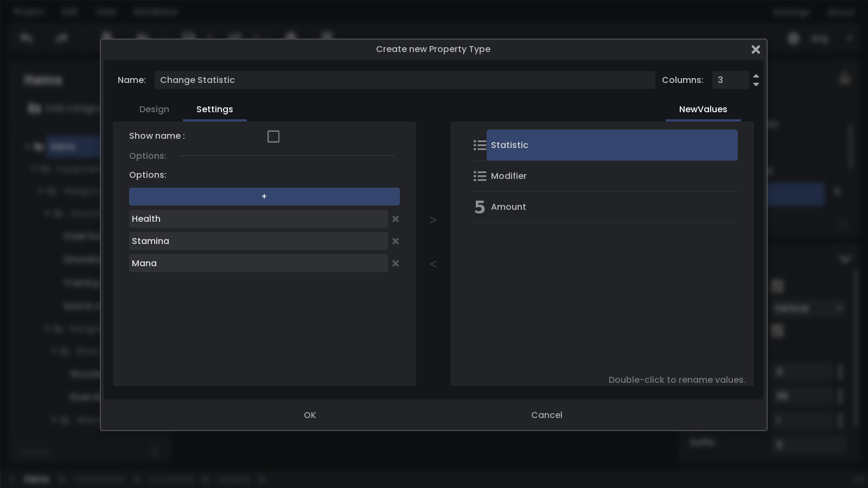Add a new option with the plus button

pyautogui.click(x=264, y=196)
